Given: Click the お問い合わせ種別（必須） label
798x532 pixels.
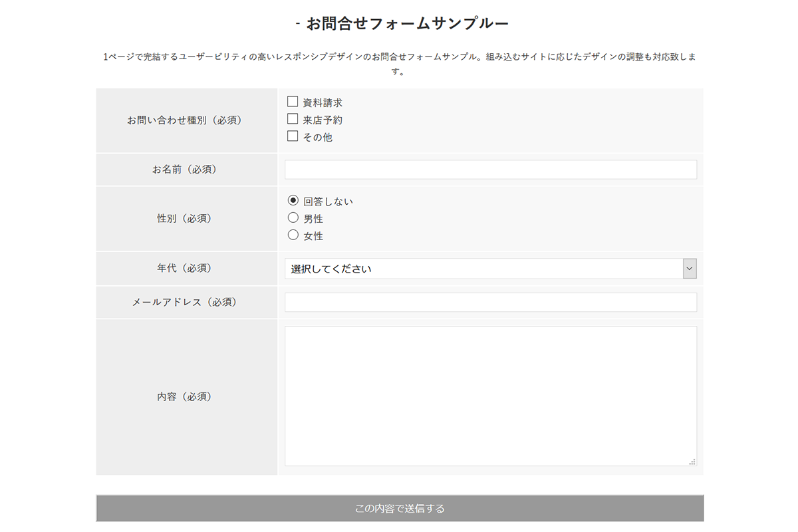Looking at the screenshot, I should [x=184, y=120].
